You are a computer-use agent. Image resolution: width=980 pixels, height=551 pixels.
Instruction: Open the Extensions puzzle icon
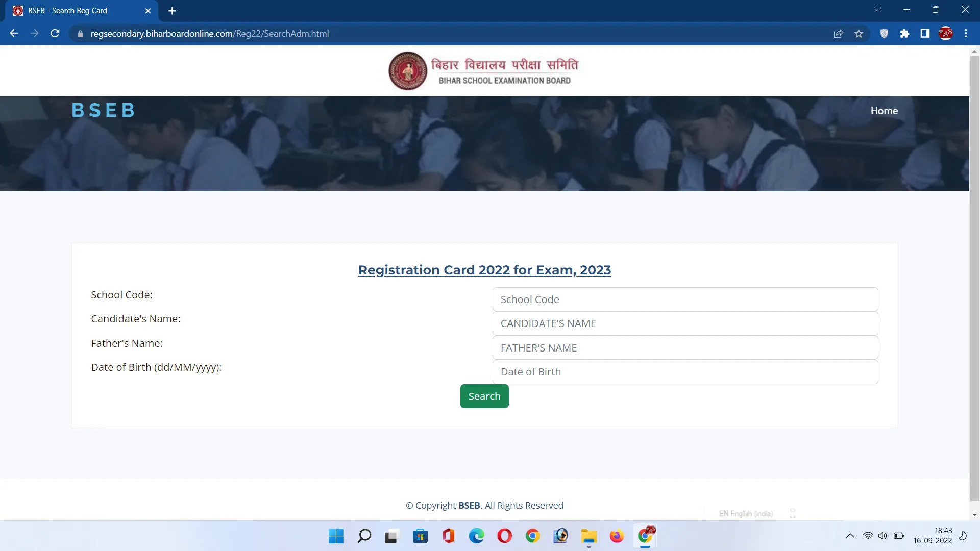pos(905,33)
